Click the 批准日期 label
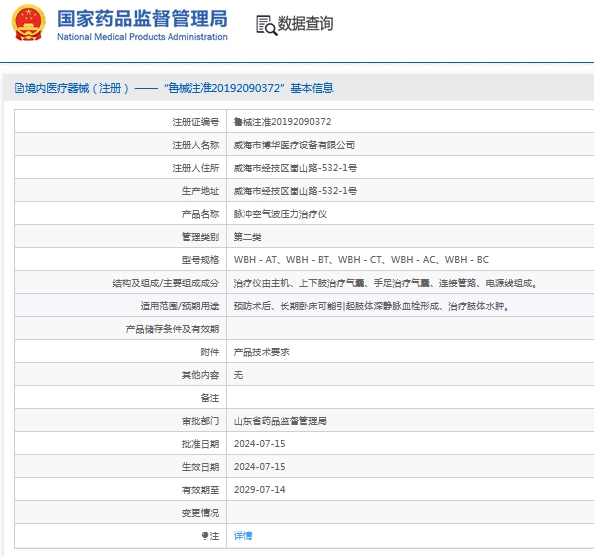Screen dimensions: 594x557 200,444
